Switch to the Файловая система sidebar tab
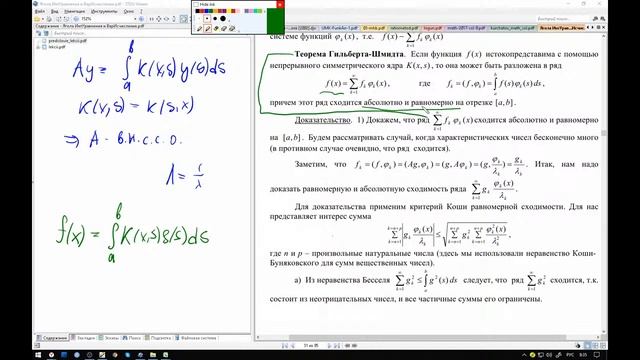This screenshot has width=640, height=360. click(x=196, y=338)
